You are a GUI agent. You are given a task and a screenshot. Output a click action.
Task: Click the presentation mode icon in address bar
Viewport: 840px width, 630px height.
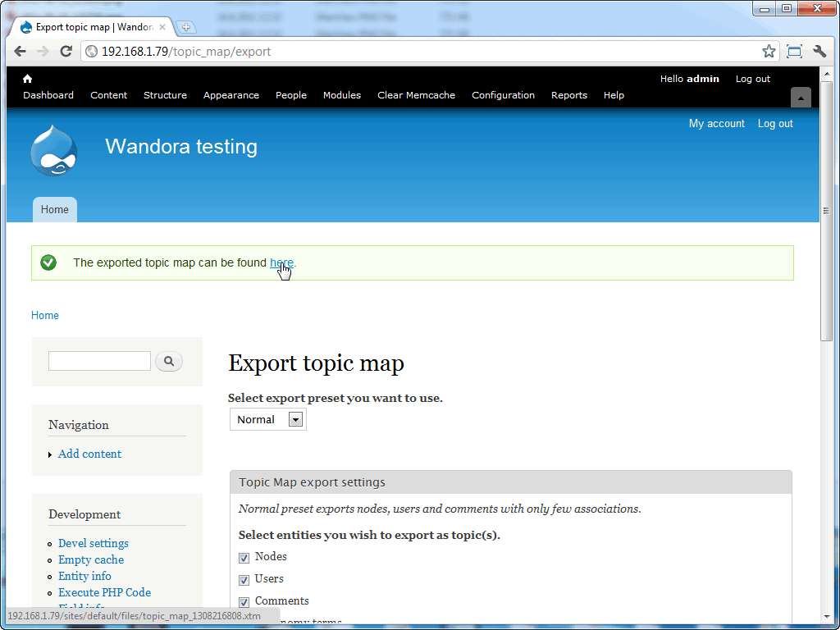click(x=794, y=50)
